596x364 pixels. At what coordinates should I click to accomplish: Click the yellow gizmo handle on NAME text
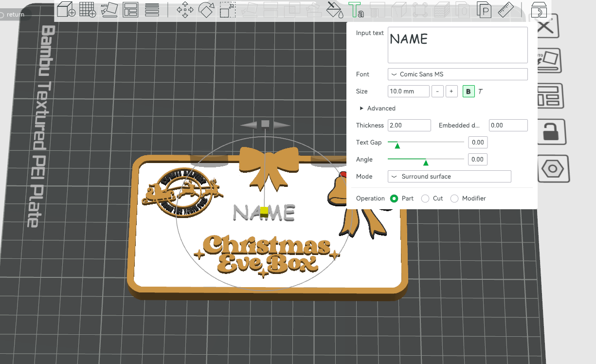coord(264,212)
